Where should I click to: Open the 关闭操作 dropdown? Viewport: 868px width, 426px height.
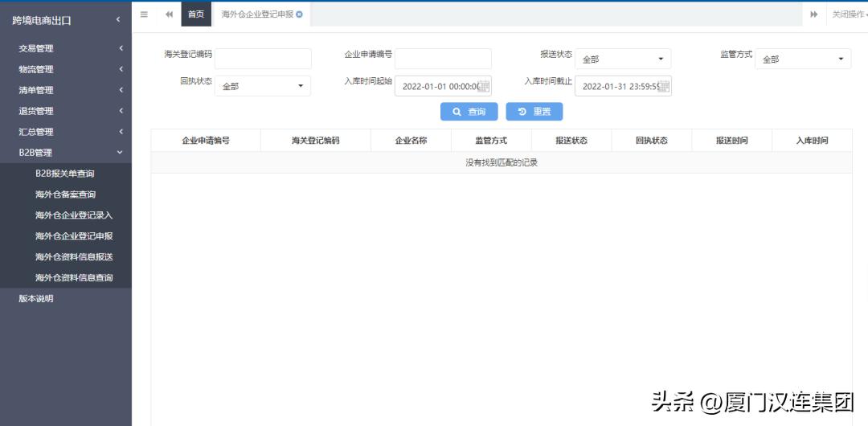point(848,14)
